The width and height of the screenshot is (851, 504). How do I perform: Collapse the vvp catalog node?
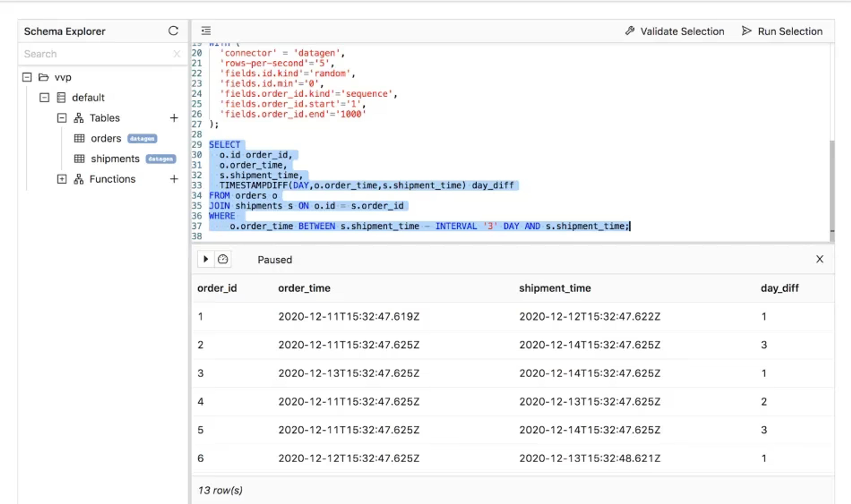click(27, 77)
